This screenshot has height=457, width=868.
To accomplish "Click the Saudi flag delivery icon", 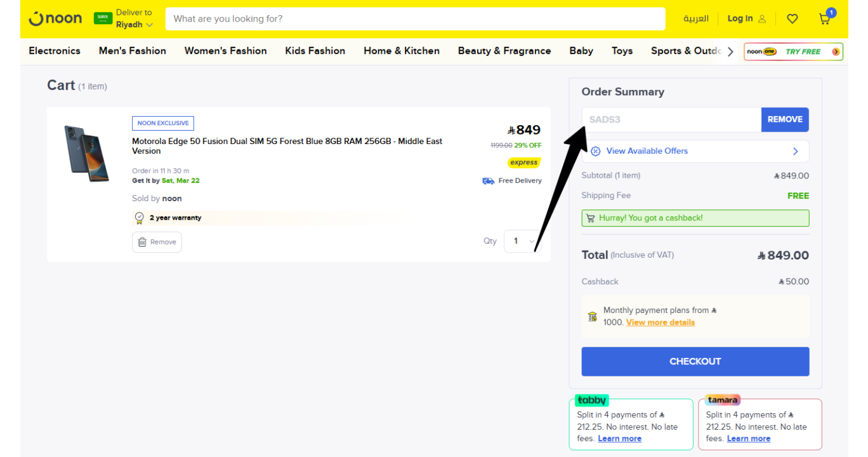I will [x=103, y=18].
